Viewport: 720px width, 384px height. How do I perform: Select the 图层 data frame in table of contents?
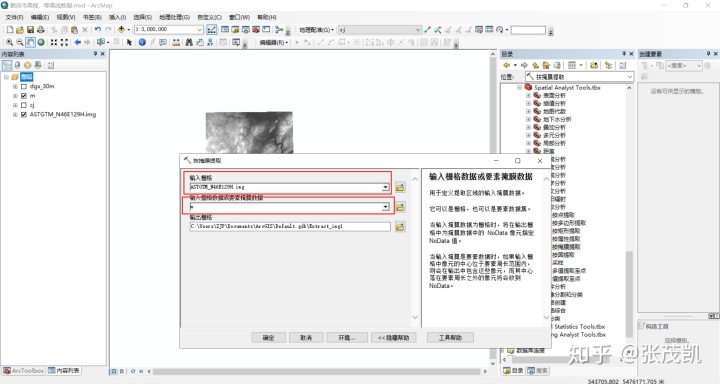(x=27, y=77)
